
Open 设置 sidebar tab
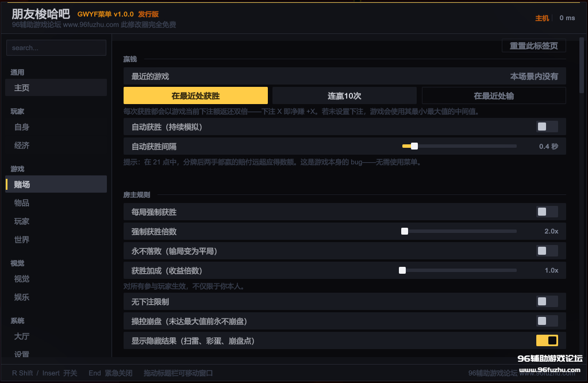point(56,354)
